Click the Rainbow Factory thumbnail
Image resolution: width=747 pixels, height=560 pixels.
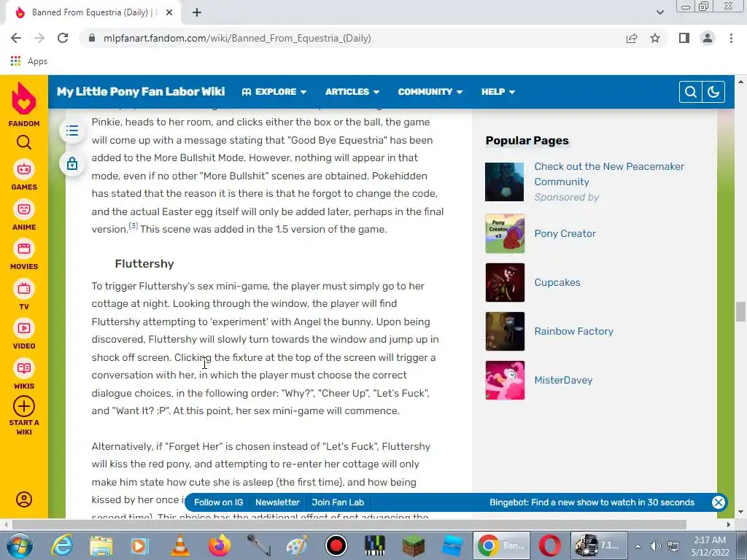click(505, 332)
